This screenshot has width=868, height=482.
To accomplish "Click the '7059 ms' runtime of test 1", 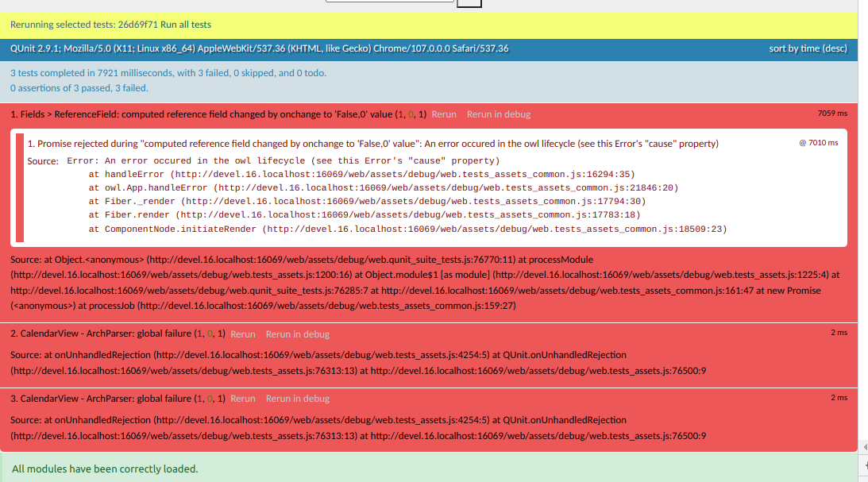I will click(x=832, y=113).
